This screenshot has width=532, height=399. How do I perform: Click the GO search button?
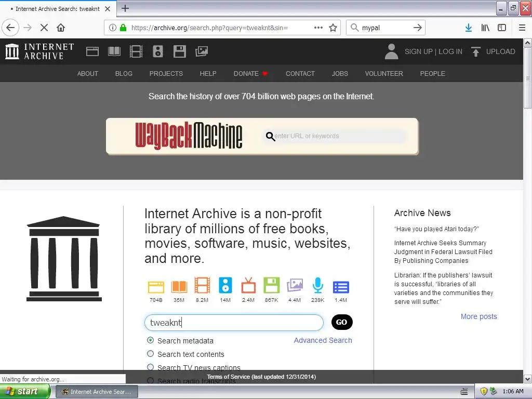(x=342, y=322)
